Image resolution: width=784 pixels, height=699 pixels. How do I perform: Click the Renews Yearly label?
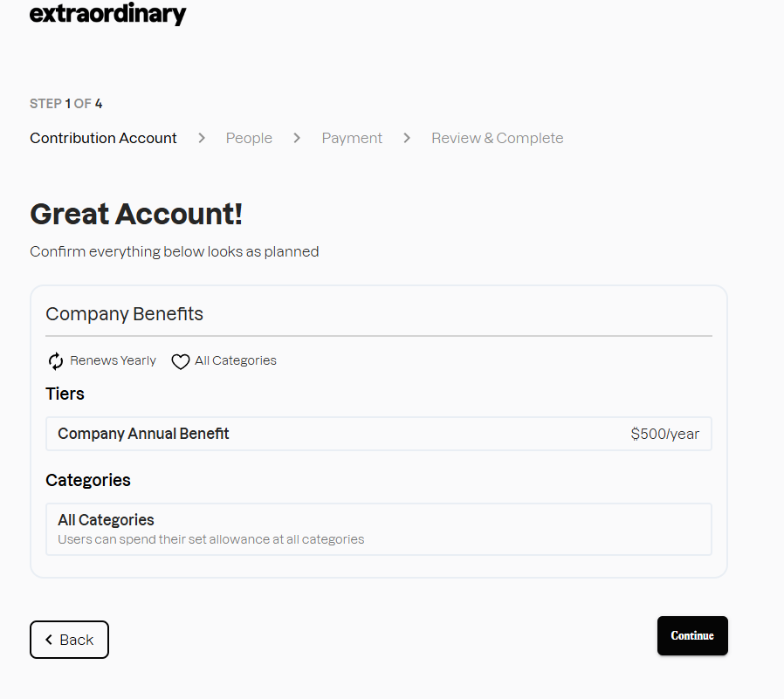pyautogui.click(x=113, y=360)
